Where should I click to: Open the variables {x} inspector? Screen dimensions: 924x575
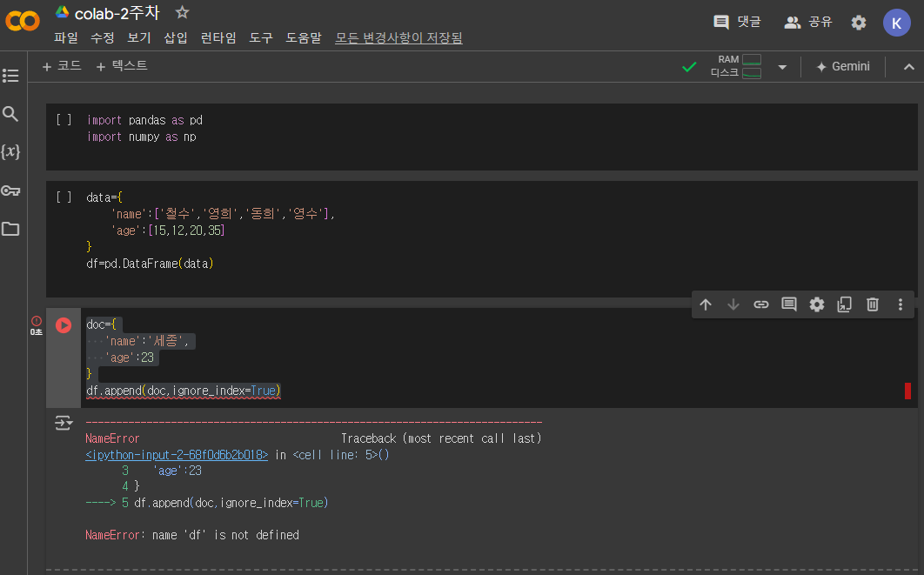(10, 151)
